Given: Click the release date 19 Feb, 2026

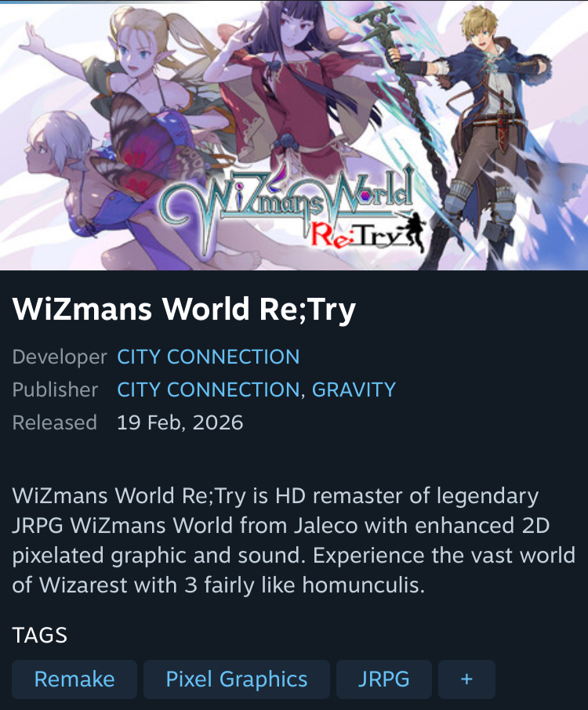Looking at the screenshot, I should tap(180, 423).
